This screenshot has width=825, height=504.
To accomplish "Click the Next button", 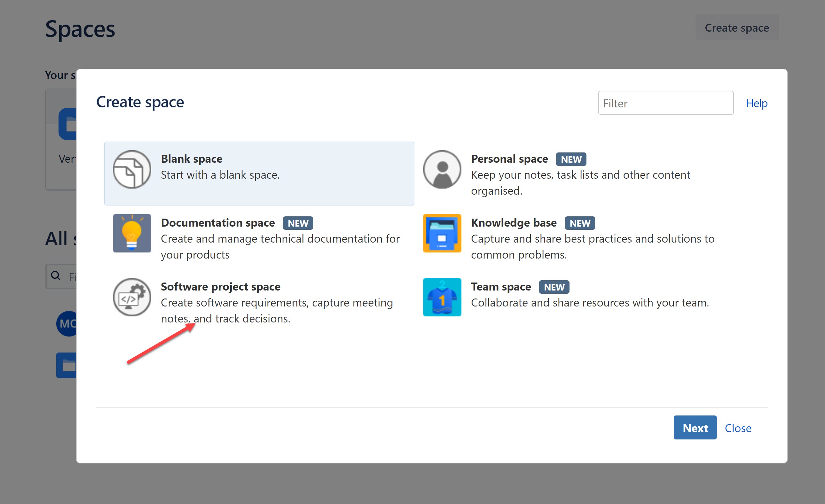I will click(x=695, y=428).
